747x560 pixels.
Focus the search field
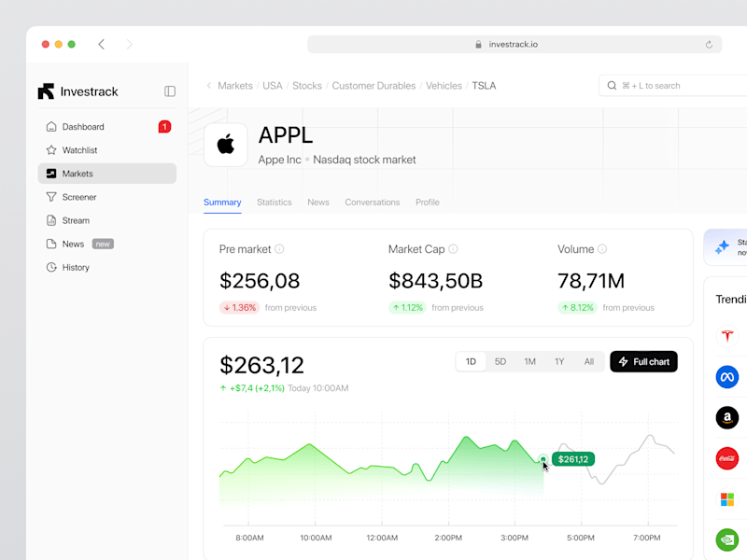672,86
